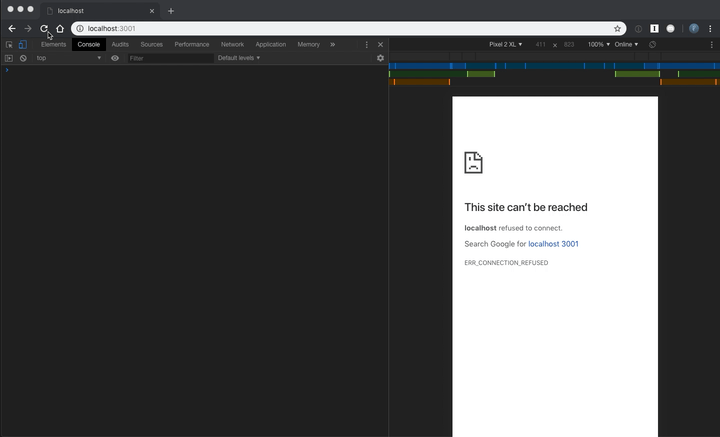View site information icon in address bar
The height and width of the screenshot is (437, 720).
tap(80, 28)
